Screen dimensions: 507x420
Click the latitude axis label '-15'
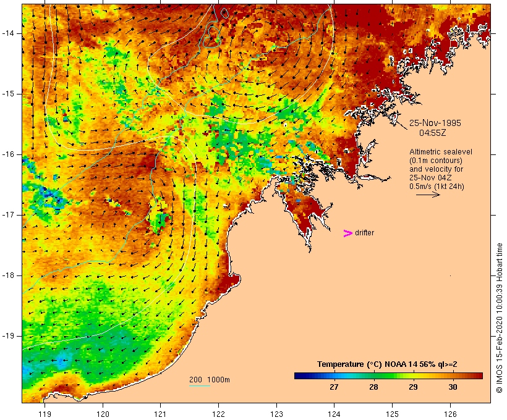click(x=7, y=94)
